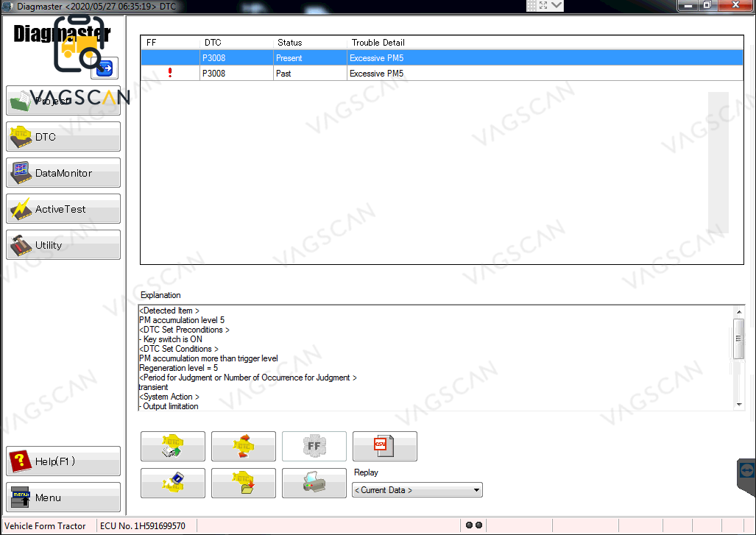The image size is (756, 535).
Task: Open a saved DTC file
Action: tap(244, 483)
